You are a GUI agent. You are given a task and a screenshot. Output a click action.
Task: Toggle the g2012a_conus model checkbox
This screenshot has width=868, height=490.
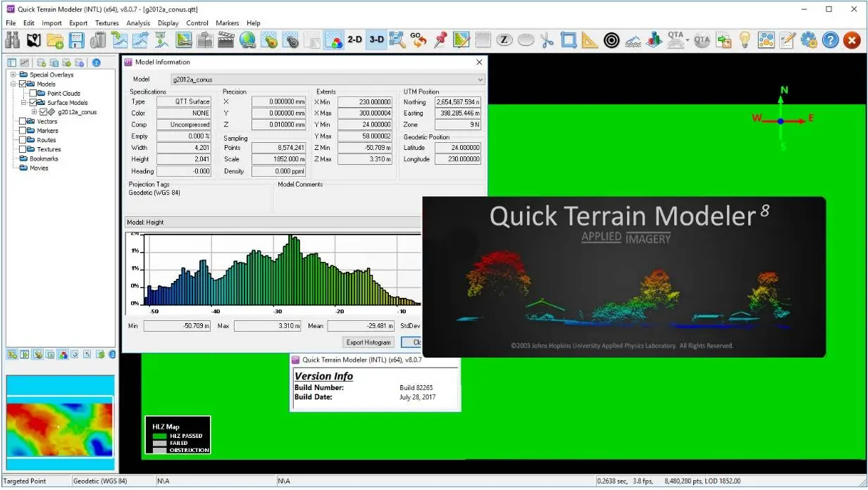point(43,112)
